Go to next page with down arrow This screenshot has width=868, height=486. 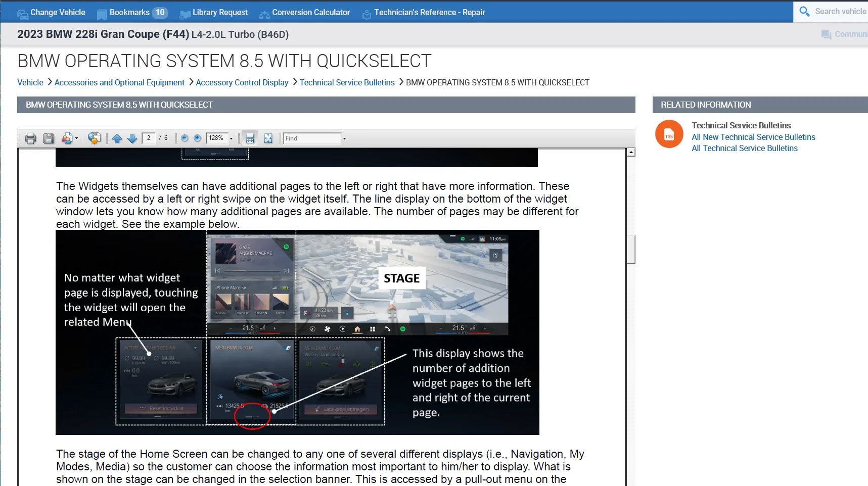(132, 138)
